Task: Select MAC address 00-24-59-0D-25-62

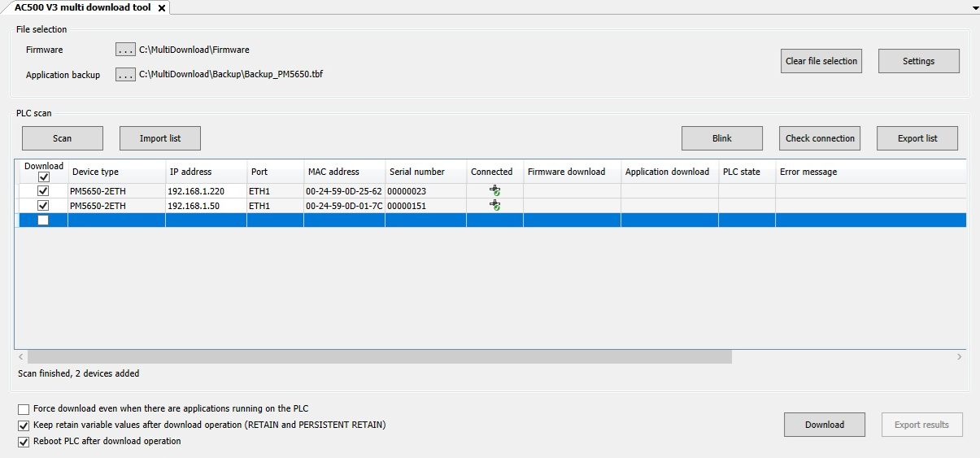Action: pos(345,191)
